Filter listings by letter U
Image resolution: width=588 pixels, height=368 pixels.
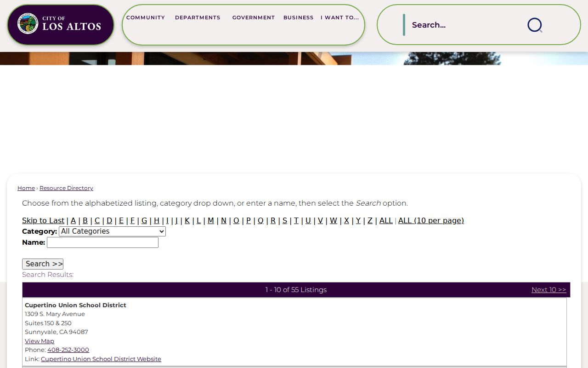tap(308, 221)
